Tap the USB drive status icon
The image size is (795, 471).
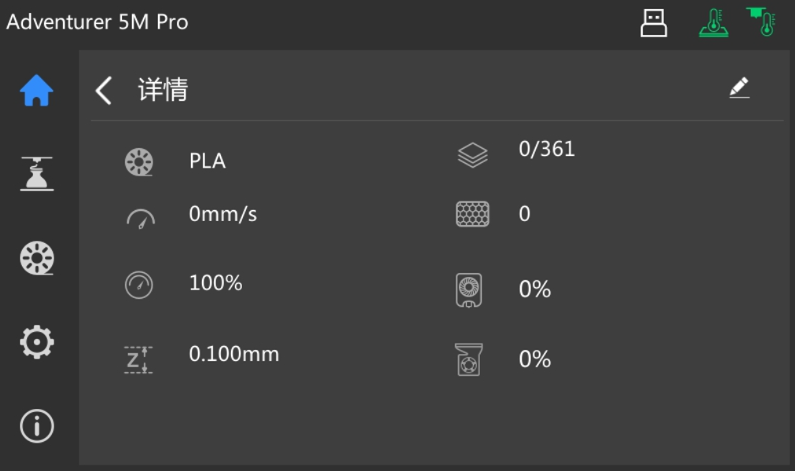654,23
